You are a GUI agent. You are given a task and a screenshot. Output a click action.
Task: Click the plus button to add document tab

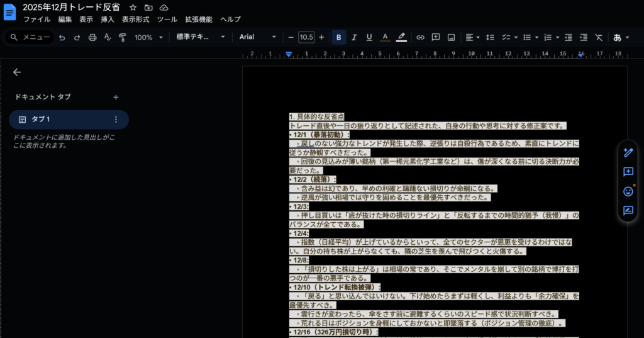pos(116,98)
